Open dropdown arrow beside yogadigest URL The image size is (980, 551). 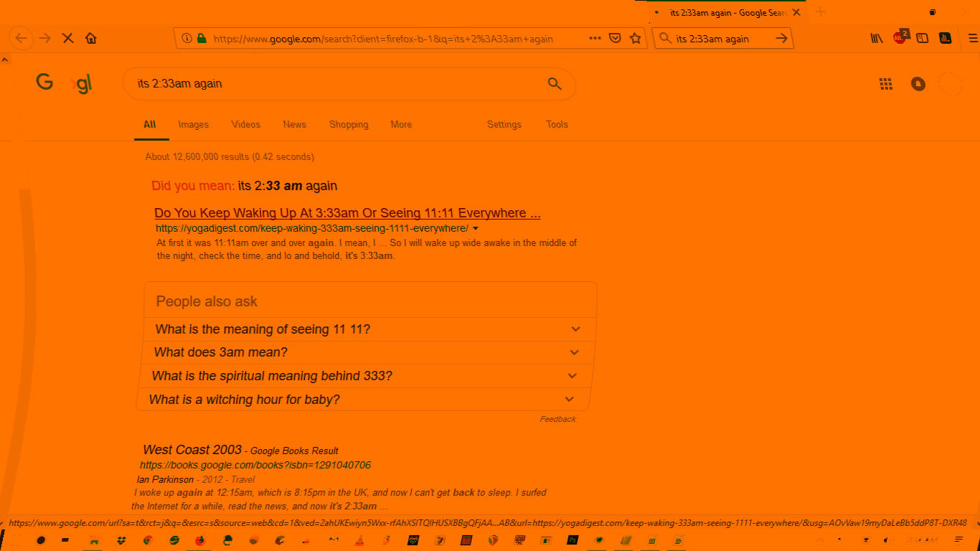pyautogui.click(x=476, y=229)
